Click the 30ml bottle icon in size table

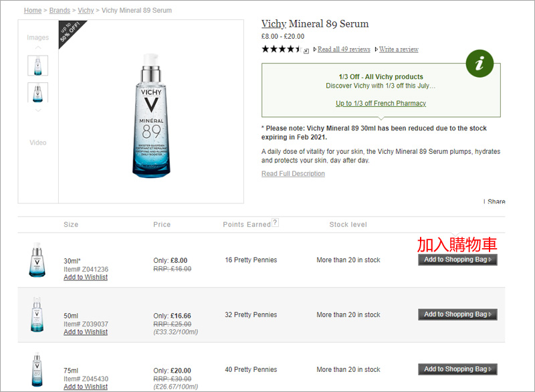click(37, 260)
